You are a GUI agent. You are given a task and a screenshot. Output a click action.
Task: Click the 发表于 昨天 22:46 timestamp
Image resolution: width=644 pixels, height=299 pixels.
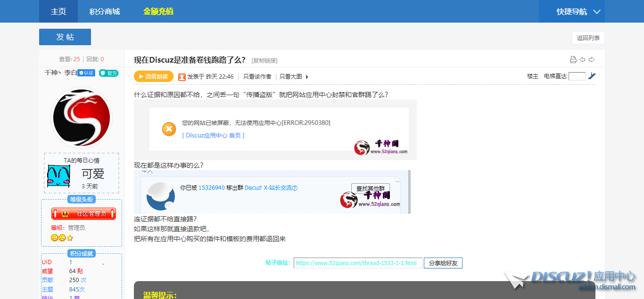click(210, 76)
